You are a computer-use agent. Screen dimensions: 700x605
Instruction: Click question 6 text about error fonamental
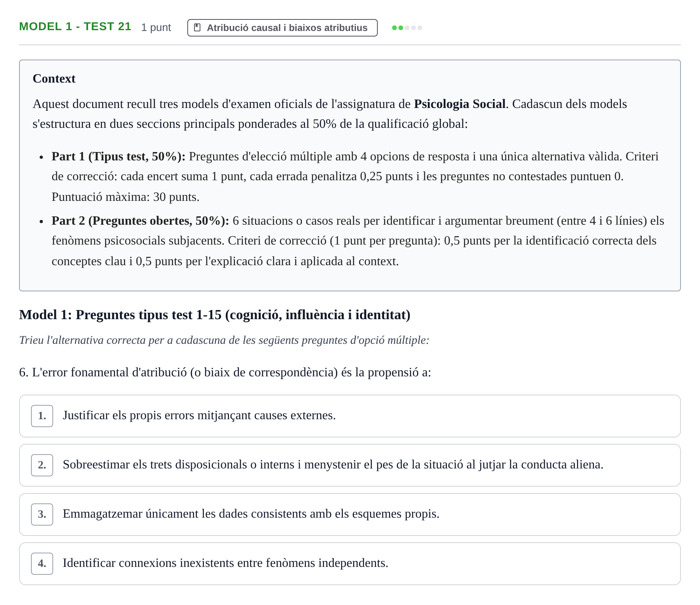pyautogui.click(x=225, y=372)
